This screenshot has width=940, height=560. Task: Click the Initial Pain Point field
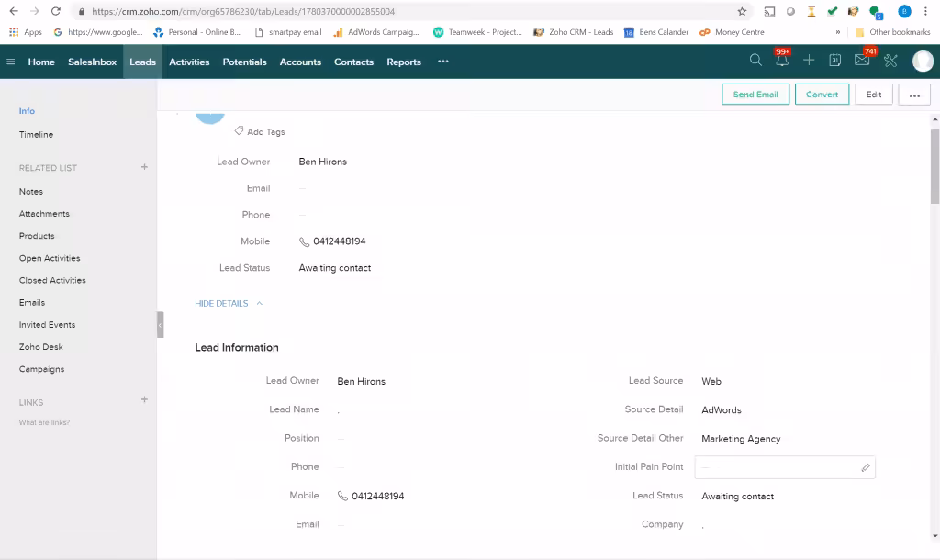pos(776,467)
